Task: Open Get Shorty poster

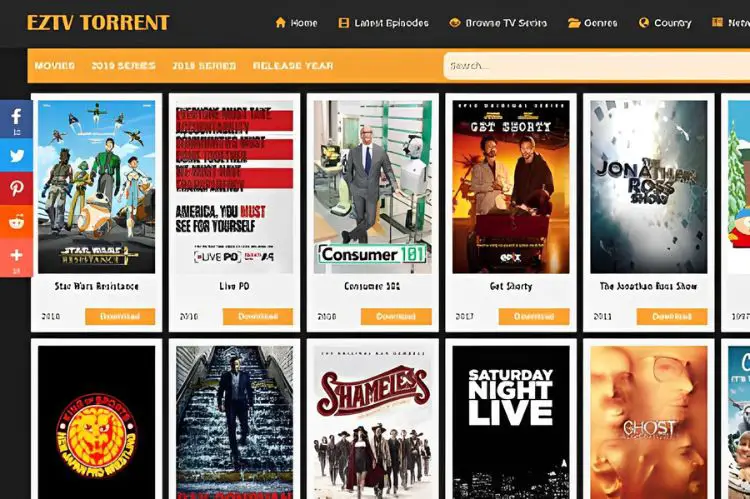Action: click(x=511, y=187)
